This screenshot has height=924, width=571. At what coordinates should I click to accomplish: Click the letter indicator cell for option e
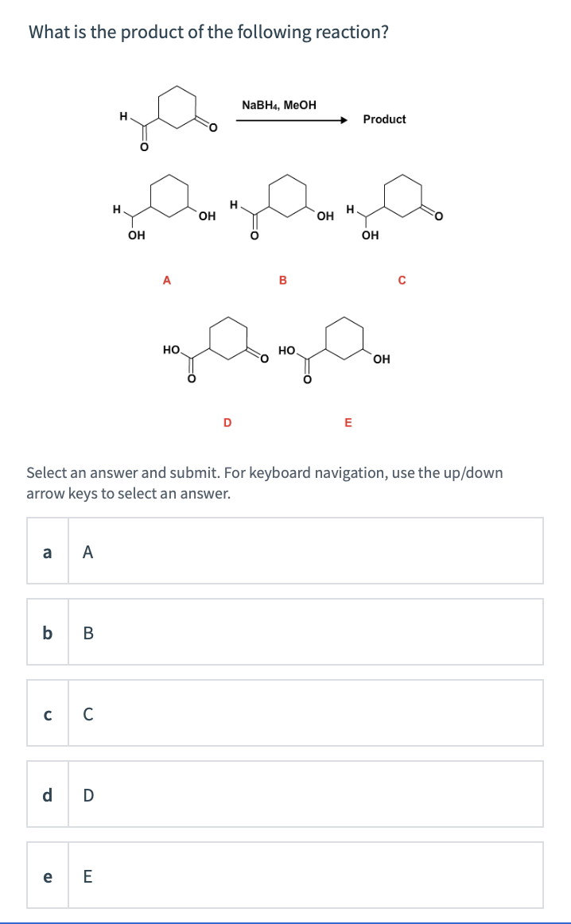pyautogui.click(x=46, y=875)
